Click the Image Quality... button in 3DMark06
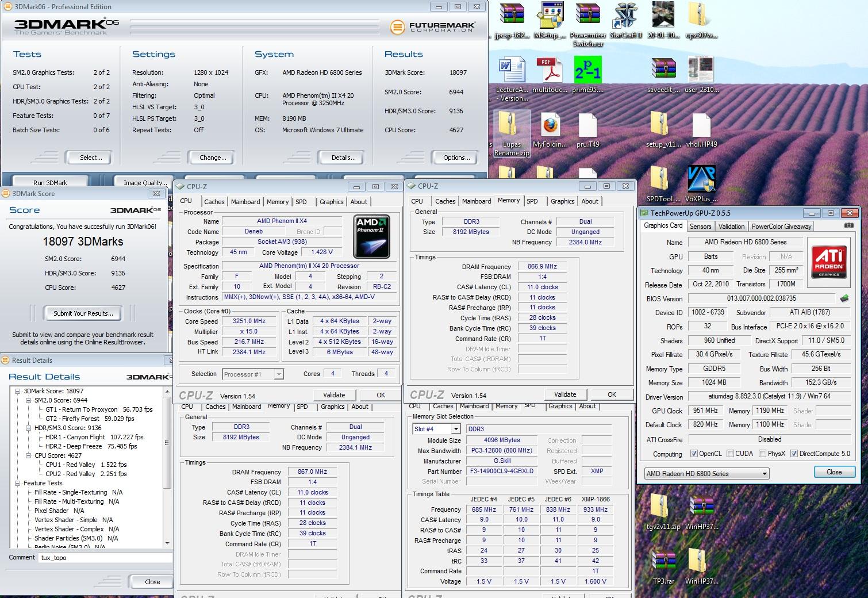Image resolution: width=868 pixels, height=598 pixels. [x=145, y=182]
